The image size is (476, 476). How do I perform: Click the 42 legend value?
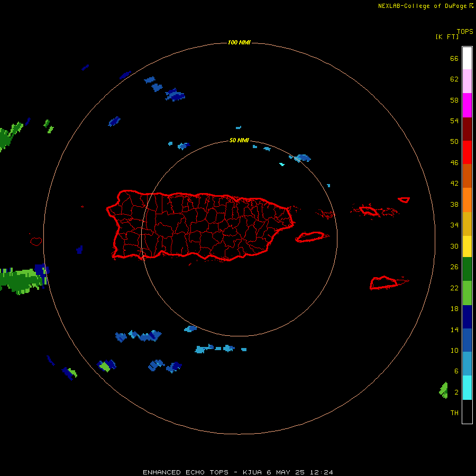coord(454,184)
